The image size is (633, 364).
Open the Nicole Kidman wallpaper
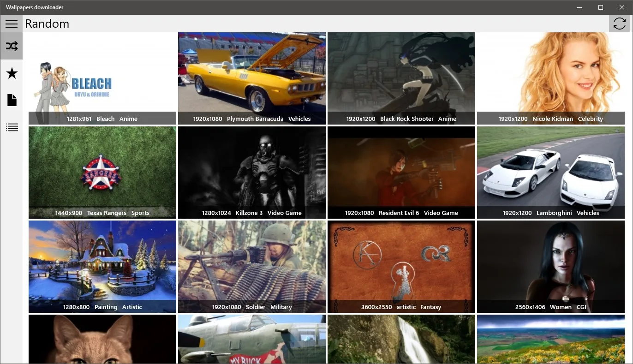point(551,78)
